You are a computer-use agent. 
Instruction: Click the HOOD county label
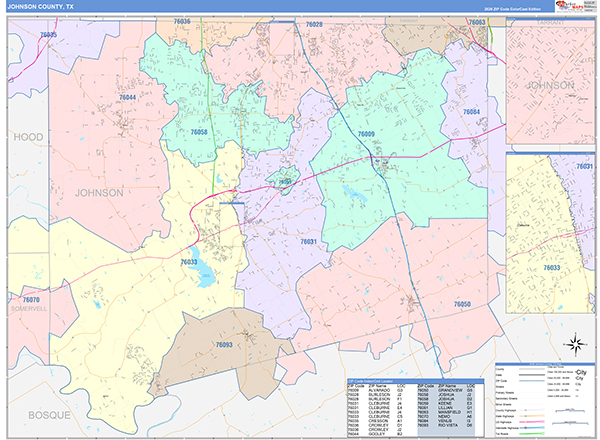28,137
